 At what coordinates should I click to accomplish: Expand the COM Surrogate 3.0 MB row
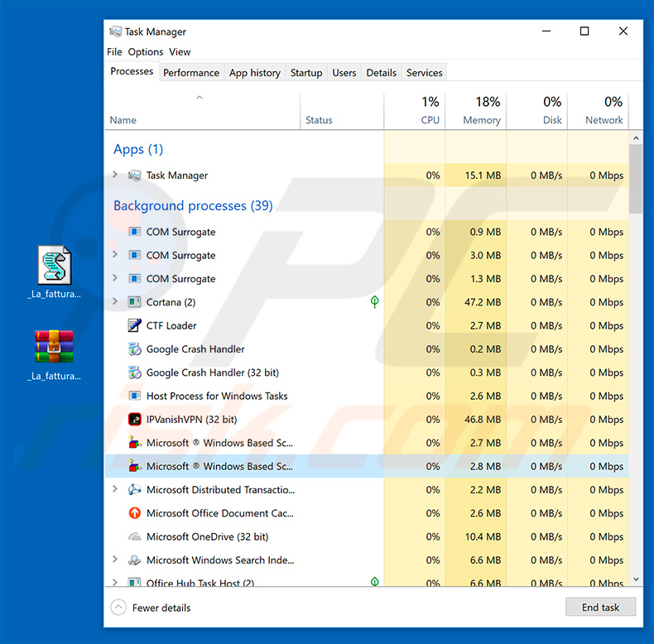tap(115, 255)
